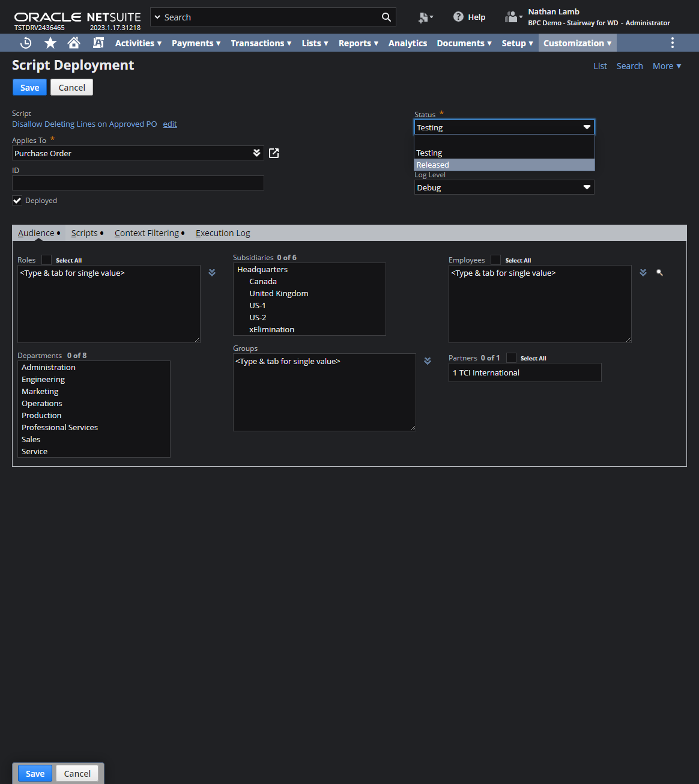The width and height of the screenshot is (699, 784).
Task: Click the top Save button
Action: pos(29,87)
